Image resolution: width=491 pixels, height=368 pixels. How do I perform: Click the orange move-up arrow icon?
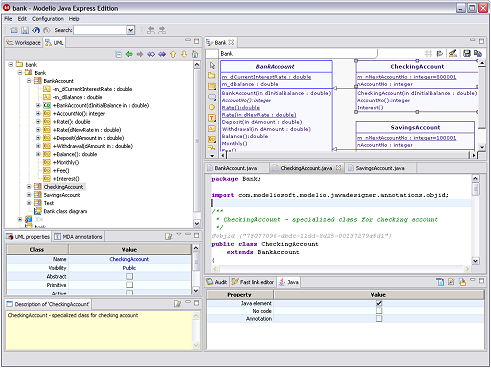pyautogui.click(x=173, y=54)
